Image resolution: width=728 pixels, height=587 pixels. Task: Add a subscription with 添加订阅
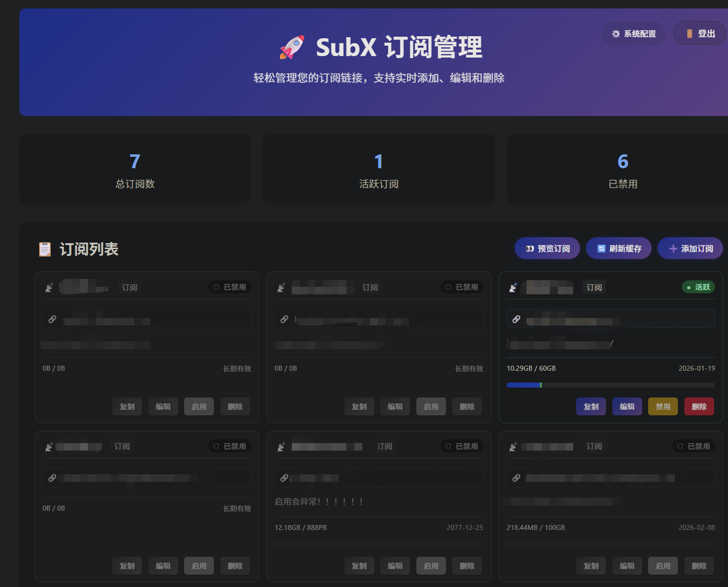pos(690,248)
